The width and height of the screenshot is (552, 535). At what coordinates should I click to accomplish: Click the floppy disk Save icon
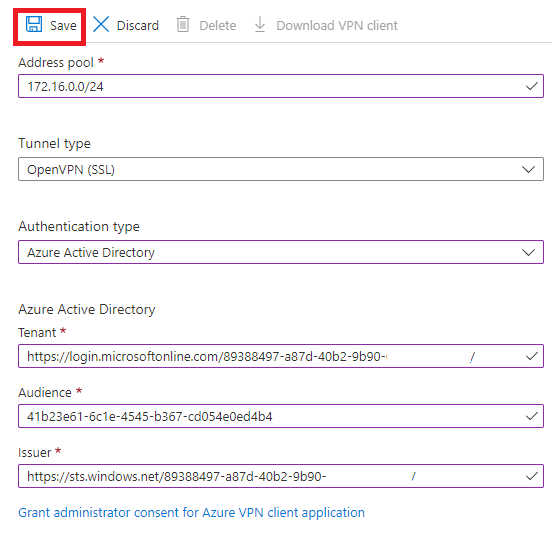tap(34, 25)
